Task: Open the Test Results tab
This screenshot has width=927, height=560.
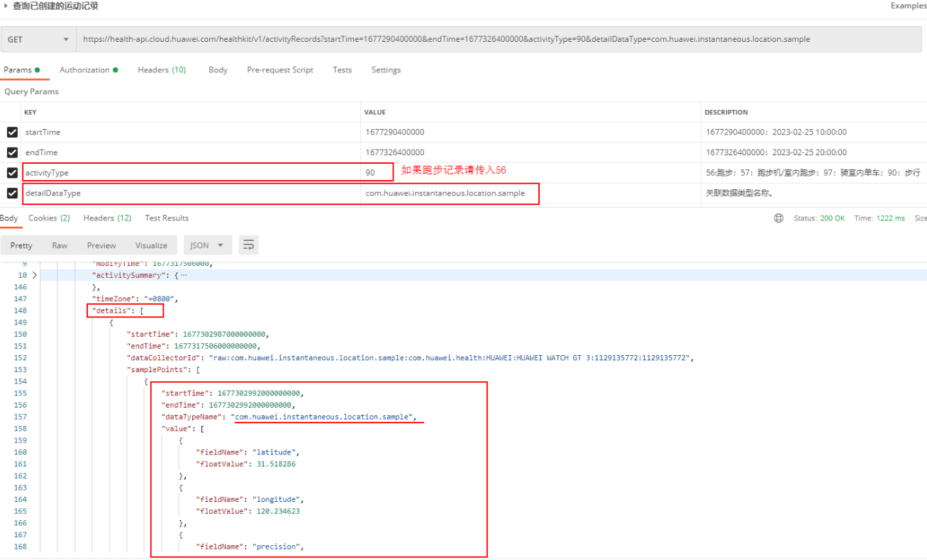Action: (x=167, y=218)
